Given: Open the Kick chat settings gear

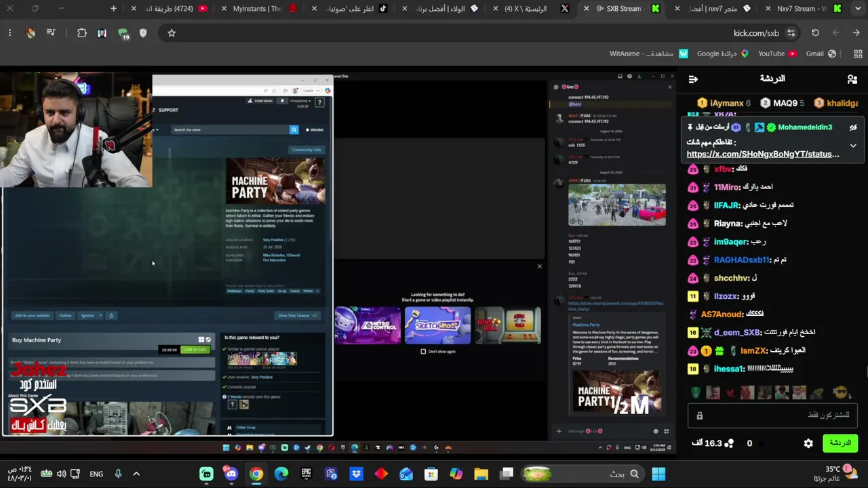Looking at the screenshot, I should [x=808, y=443].
